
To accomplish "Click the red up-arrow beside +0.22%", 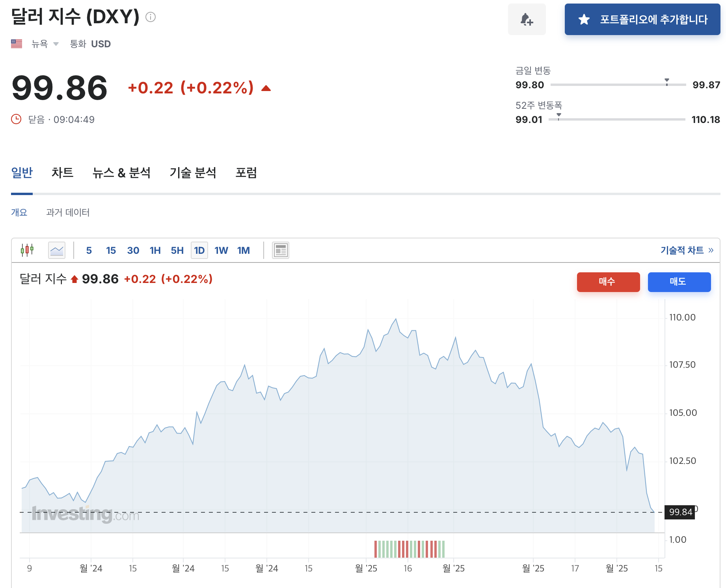I will click(x=266, y=88).
